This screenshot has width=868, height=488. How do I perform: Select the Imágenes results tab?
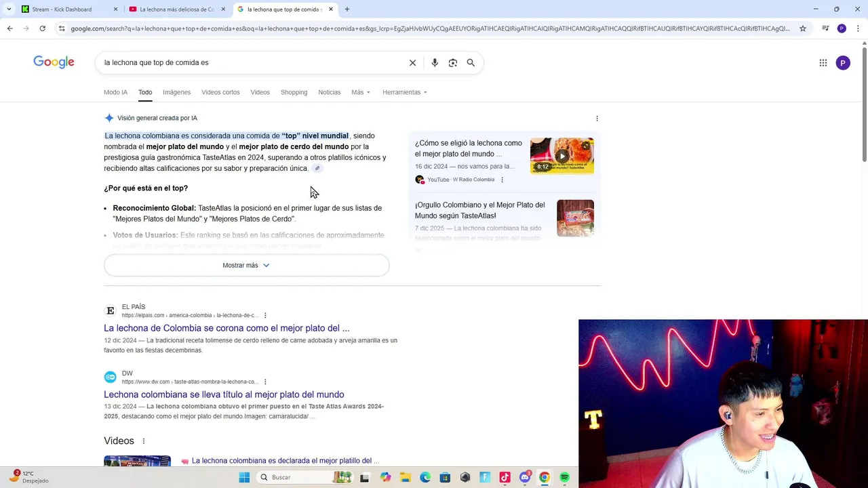pos(176,92)
